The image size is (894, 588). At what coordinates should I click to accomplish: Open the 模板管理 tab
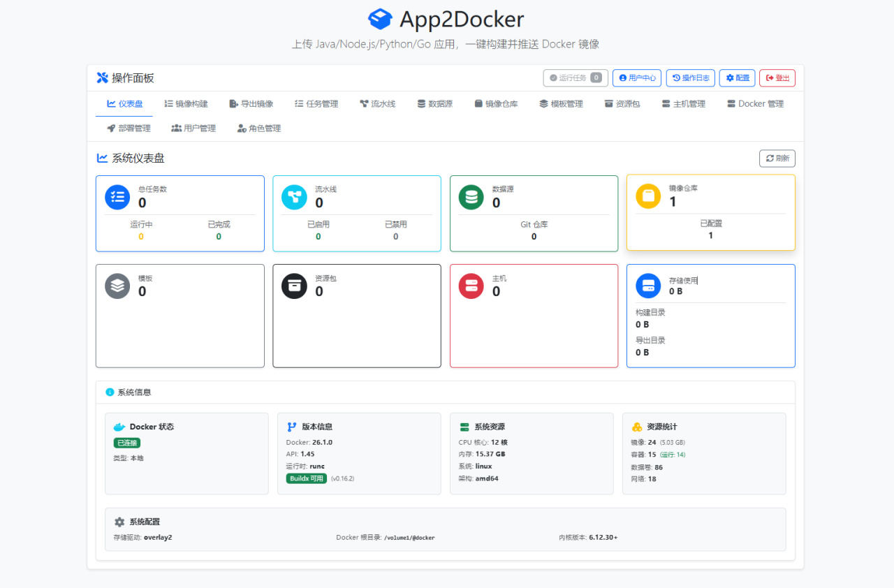point(561,104)
